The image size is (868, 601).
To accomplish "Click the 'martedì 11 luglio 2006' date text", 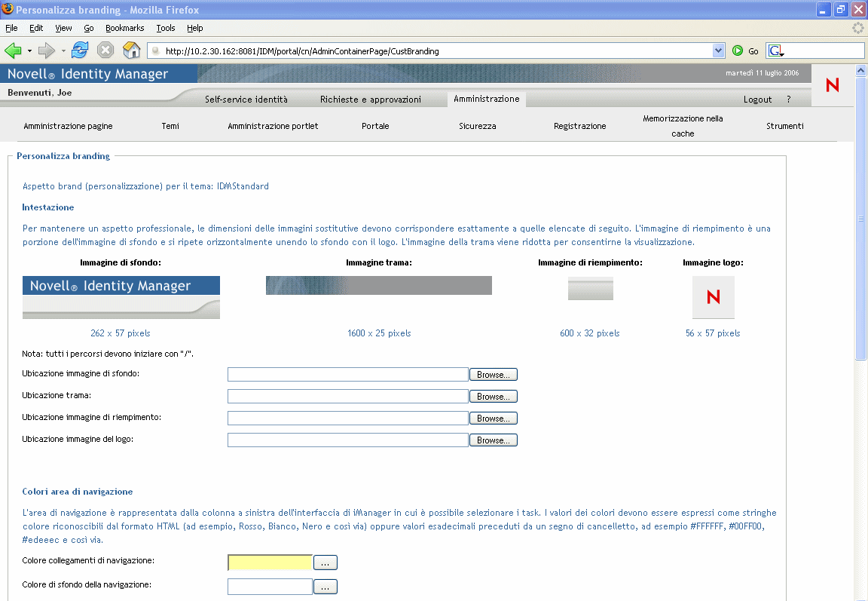I will coord(763,73).
